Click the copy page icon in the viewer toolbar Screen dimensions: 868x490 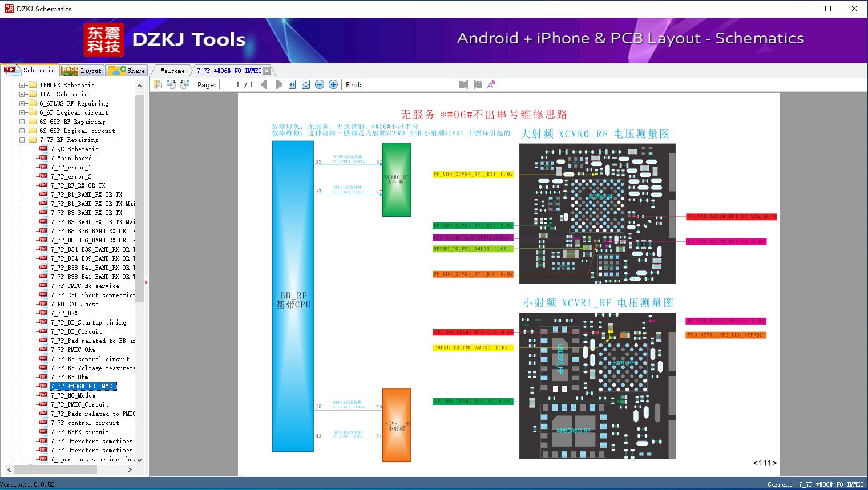coord(158,84)
